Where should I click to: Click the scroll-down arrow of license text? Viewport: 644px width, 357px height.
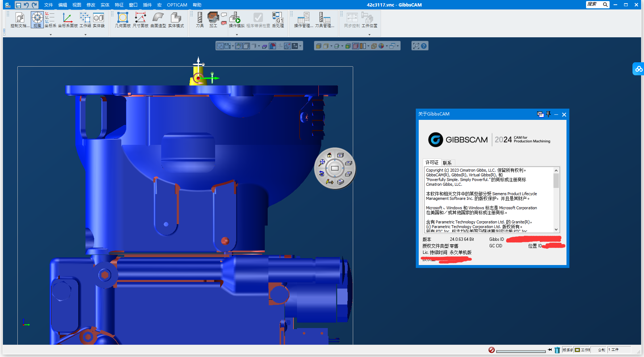point(556,230)
